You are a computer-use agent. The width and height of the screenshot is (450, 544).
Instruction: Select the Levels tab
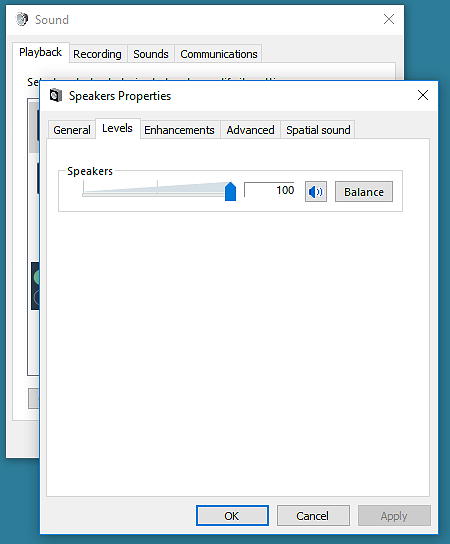[118, 128]
